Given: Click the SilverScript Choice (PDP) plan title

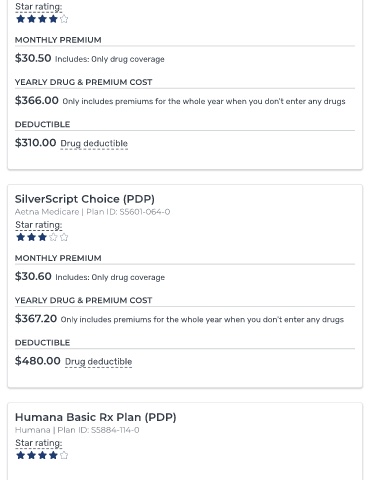Looking at the screenshot, I should coord(85,199).
